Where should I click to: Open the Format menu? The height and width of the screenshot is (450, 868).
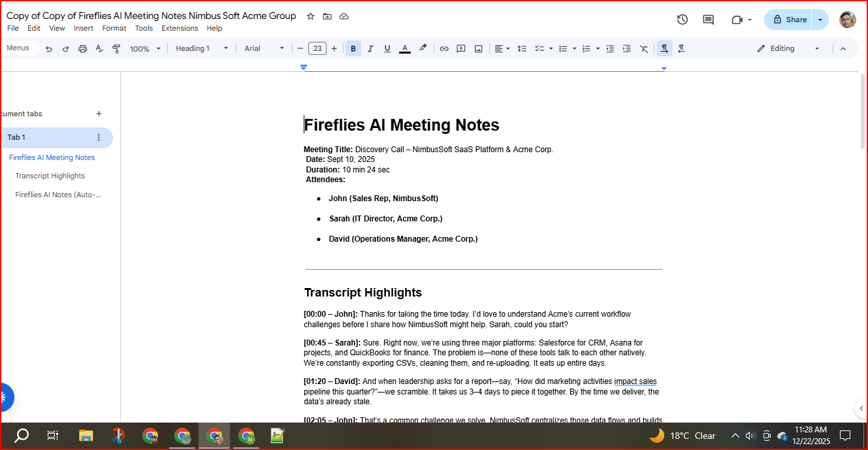click(114, 28)
